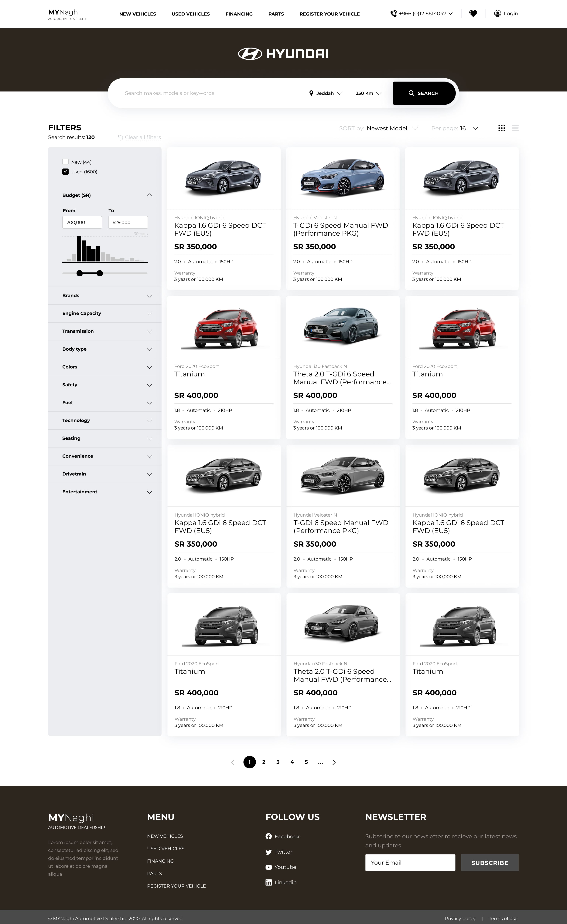Click the Clear all filters link

tap(143, 137)
